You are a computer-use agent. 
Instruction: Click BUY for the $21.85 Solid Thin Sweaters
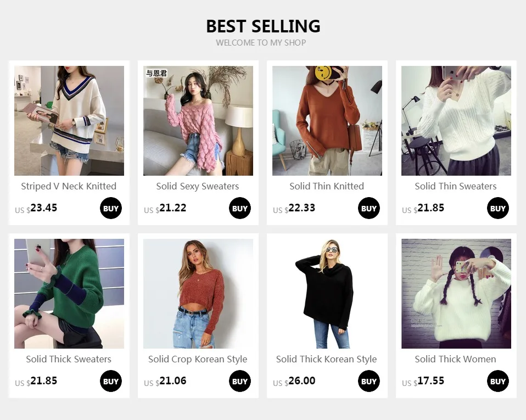pos(498,208)
